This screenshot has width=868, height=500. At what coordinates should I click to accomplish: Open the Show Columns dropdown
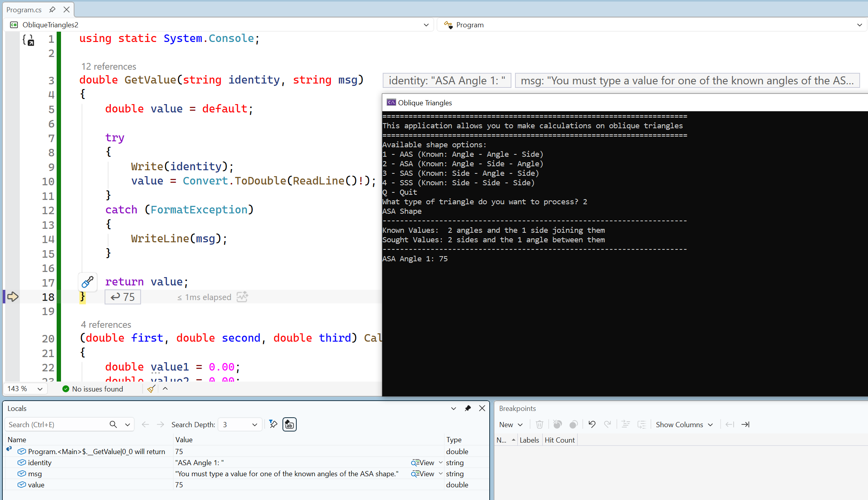(x=684, y=424)
